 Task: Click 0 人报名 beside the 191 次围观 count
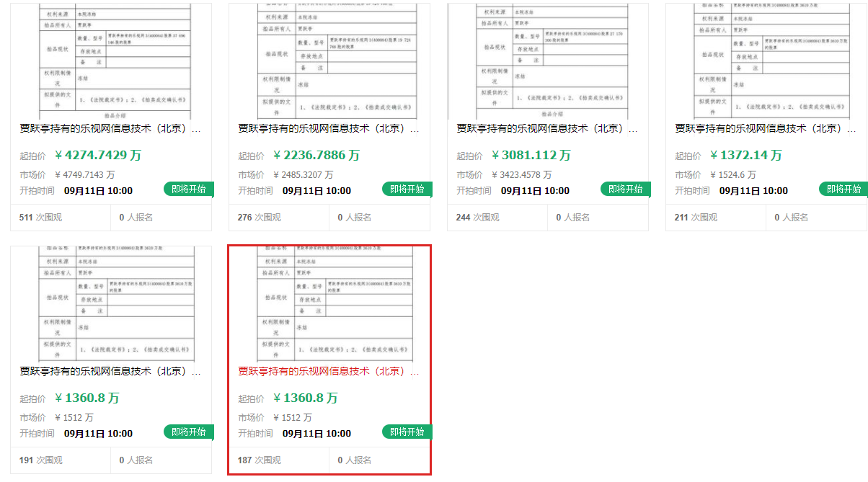pyautogui.click(x=136, y=460)
